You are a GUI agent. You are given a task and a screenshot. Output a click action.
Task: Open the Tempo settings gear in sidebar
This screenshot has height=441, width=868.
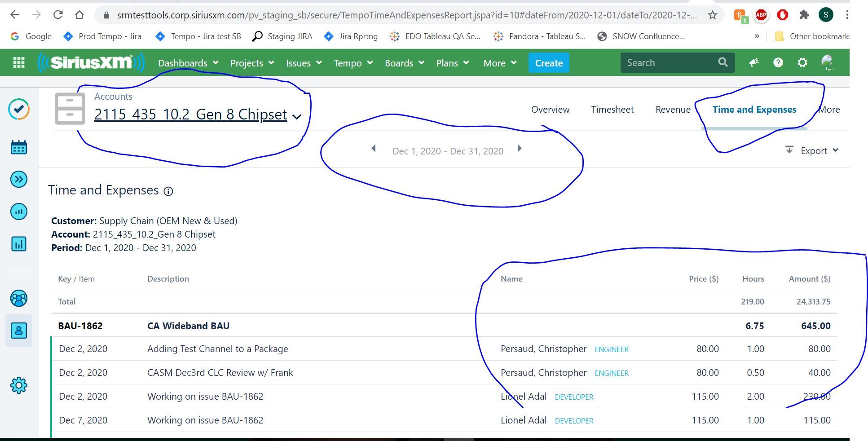click(x=19, y=385)
